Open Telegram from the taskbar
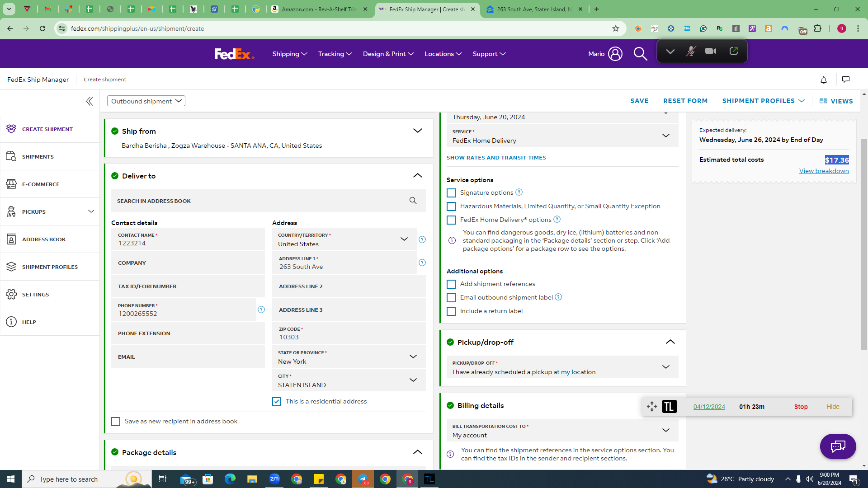 pyautogui.click(x=363, y=479)
